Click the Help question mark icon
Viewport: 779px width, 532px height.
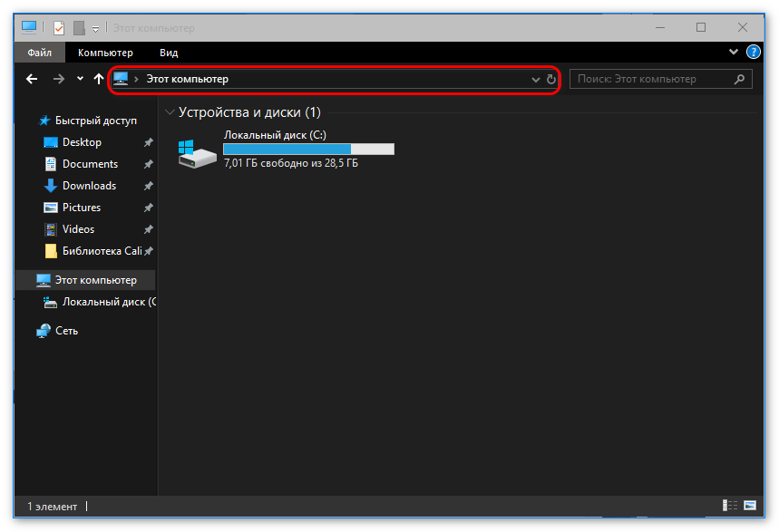click(751, 53)
